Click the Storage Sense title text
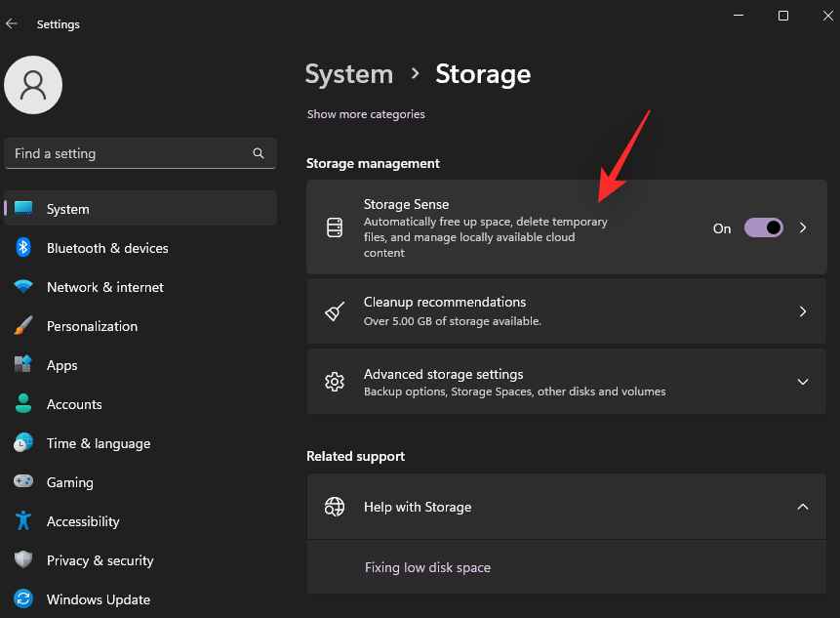 (x=406, y=204)
